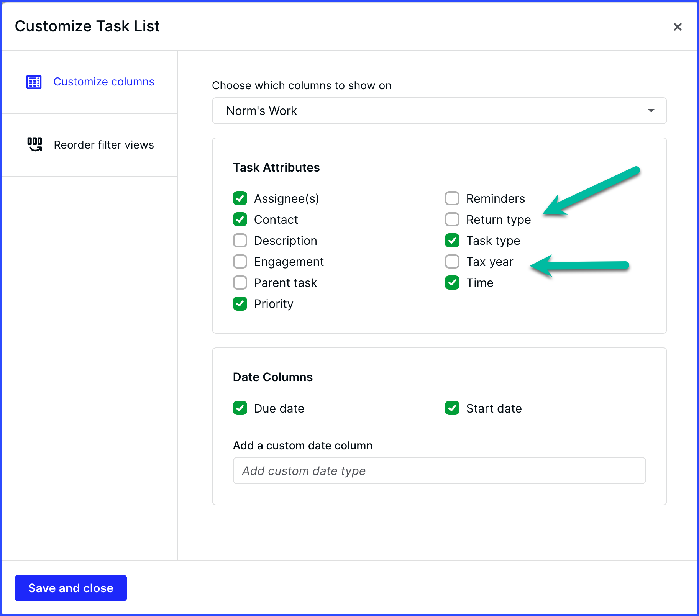Select the Customize columns section

tap(104, 82)
